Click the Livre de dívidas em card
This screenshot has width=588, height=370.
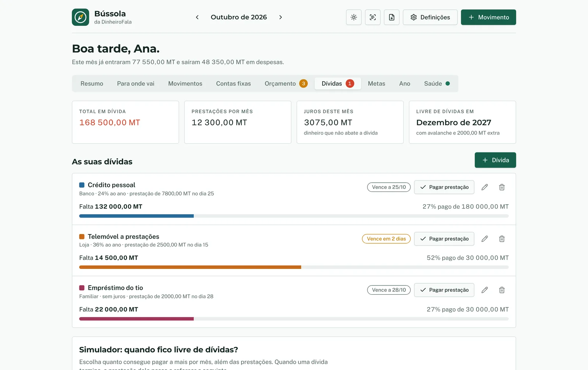coord(462,122)
